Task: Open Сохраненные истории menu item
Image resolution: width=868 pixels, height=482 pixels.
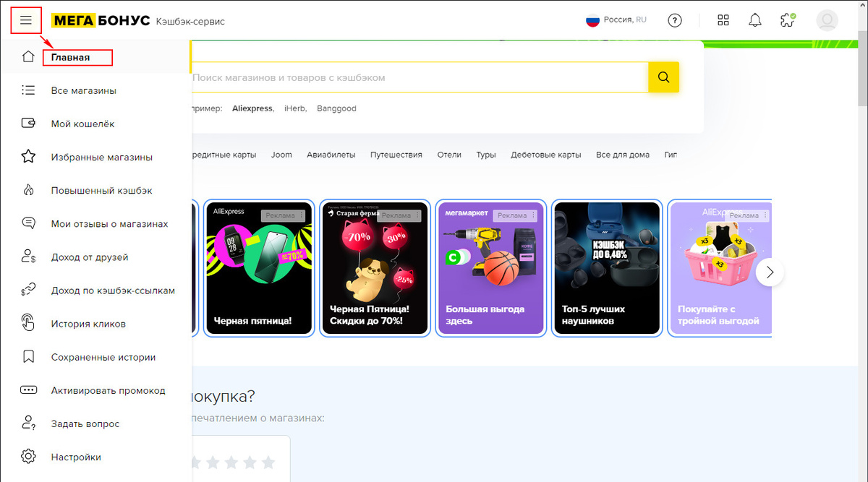Action: click(103, 357)
